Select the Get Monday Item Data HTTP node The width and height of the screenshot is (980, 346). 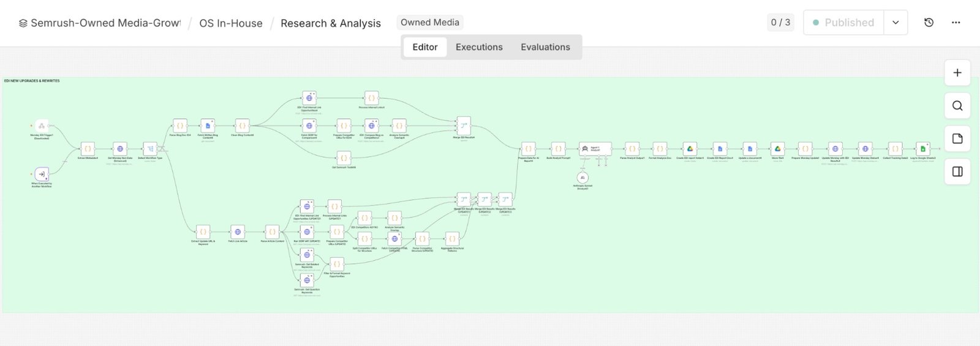(x=120, y=149)
